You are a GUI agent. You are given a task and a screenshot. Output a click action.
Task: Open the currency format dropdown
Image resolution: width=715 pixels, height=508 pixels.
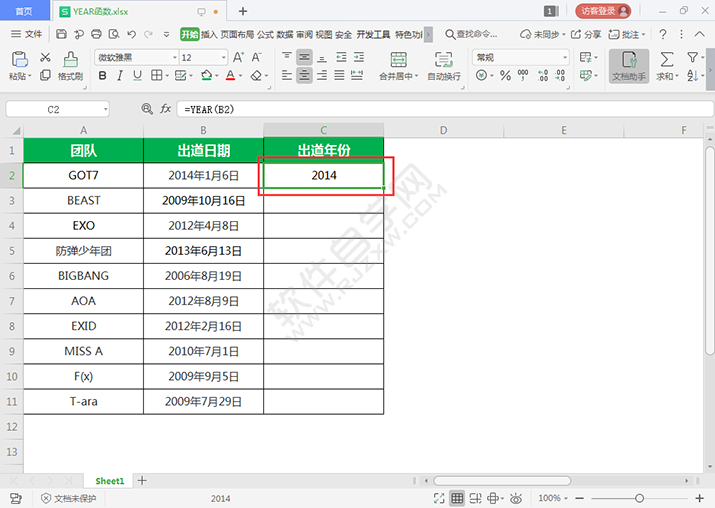click(x=492, y=76)
